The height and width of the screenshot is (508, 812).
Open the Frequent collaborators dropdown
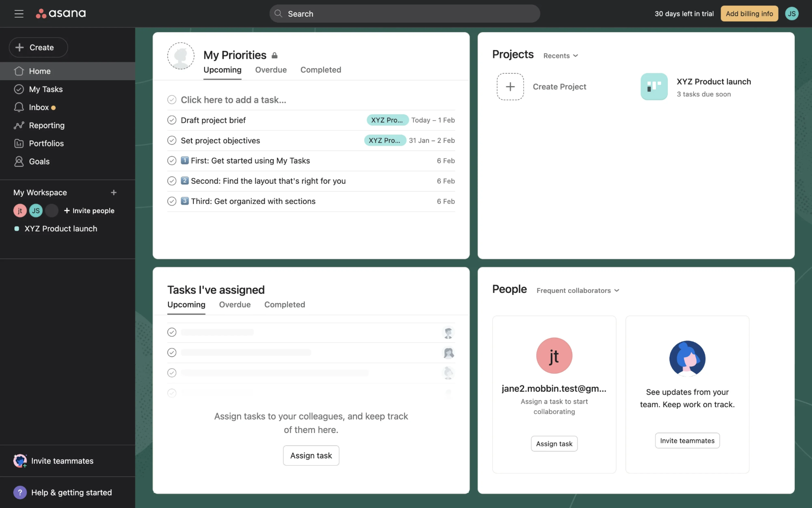coord(578,290)
